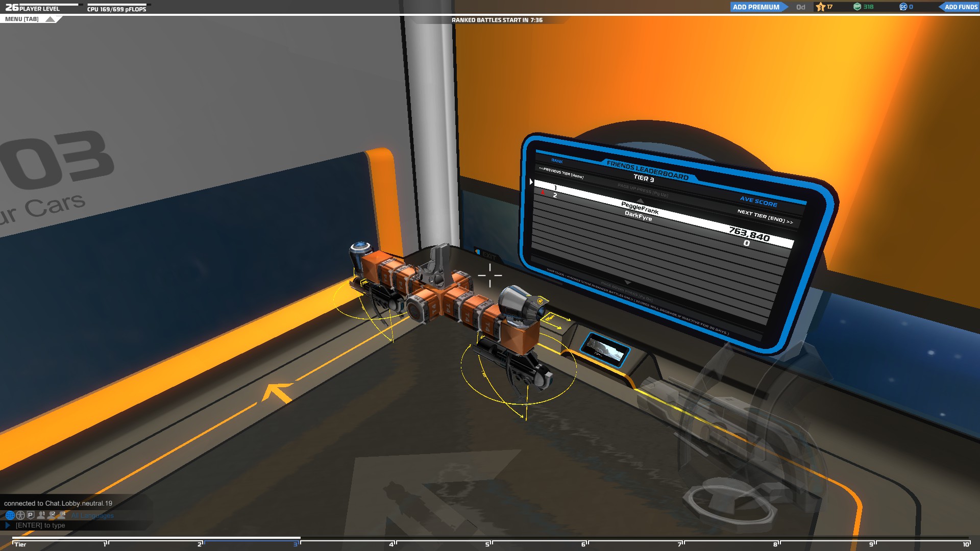Open the All Languages chat filter
Image resolution: width=980 pixels, height=551 pixels.
click(92, 516)
